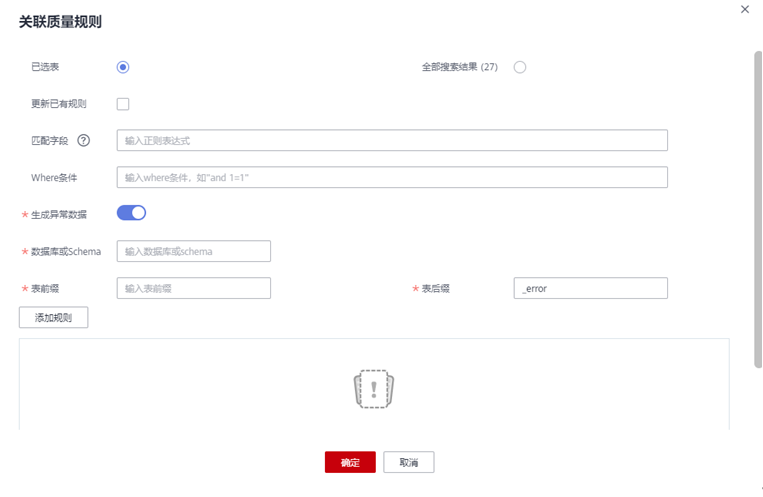Image resolution: width=763 pixels, height=497 pixels.
Task: Click into the Where条件 input box
Action: (392, 177)
